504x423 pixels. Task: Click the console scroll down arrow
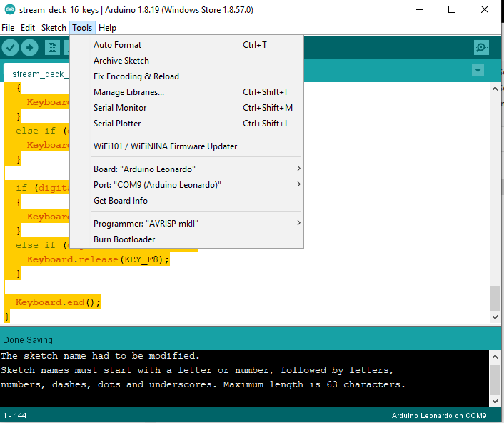[x=495, y=401]
